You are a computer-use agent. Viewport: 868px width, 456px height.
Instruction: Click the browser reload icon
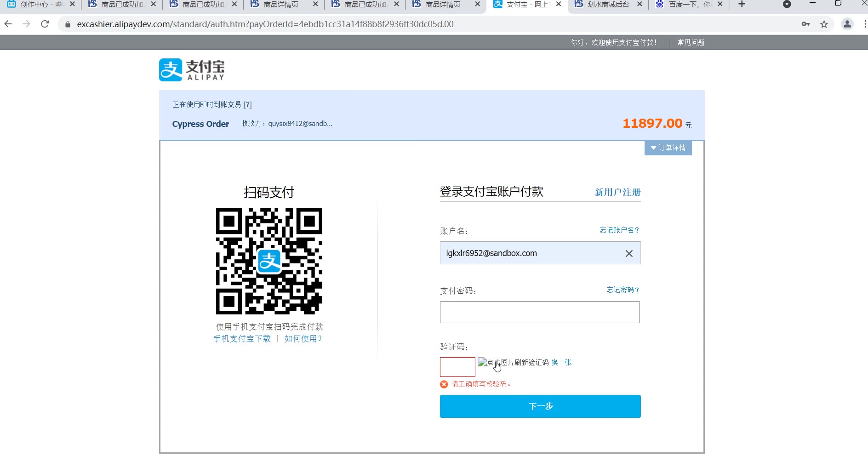click(x=45, y=24)
